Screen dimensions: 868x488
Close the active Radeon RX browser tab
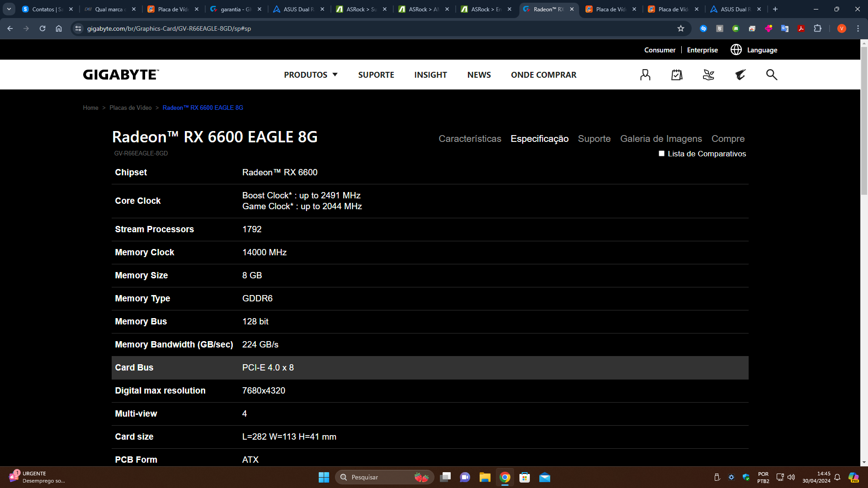[x=572, y=9]
